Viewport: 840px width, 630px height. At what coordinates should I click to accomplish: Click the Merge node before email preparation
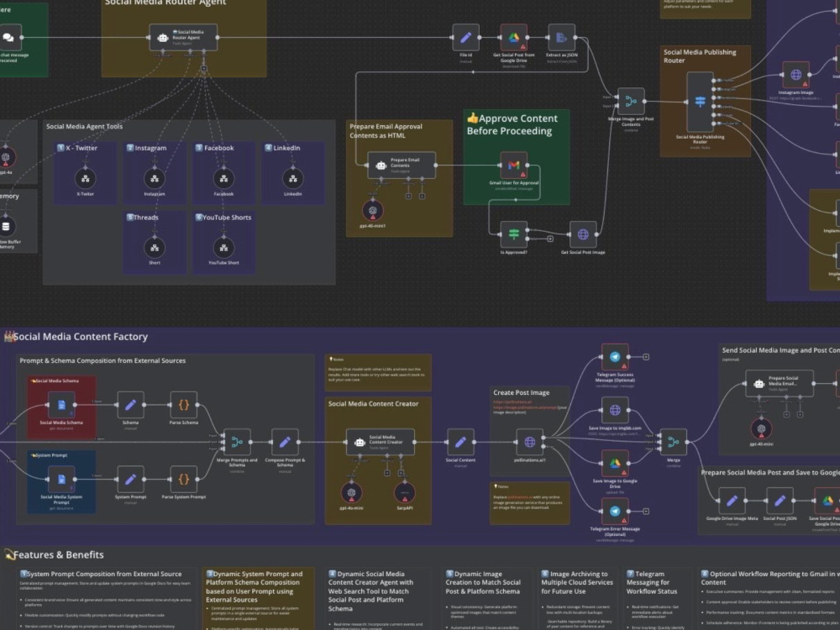click(x=674, y=442)
